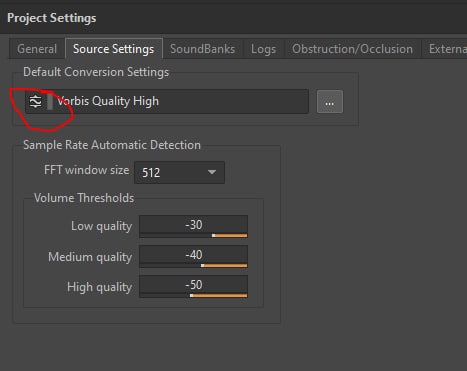Click the Volume Thresholds group label
The height and width of the screenshot is (371, 467).
tap(84, 198)
